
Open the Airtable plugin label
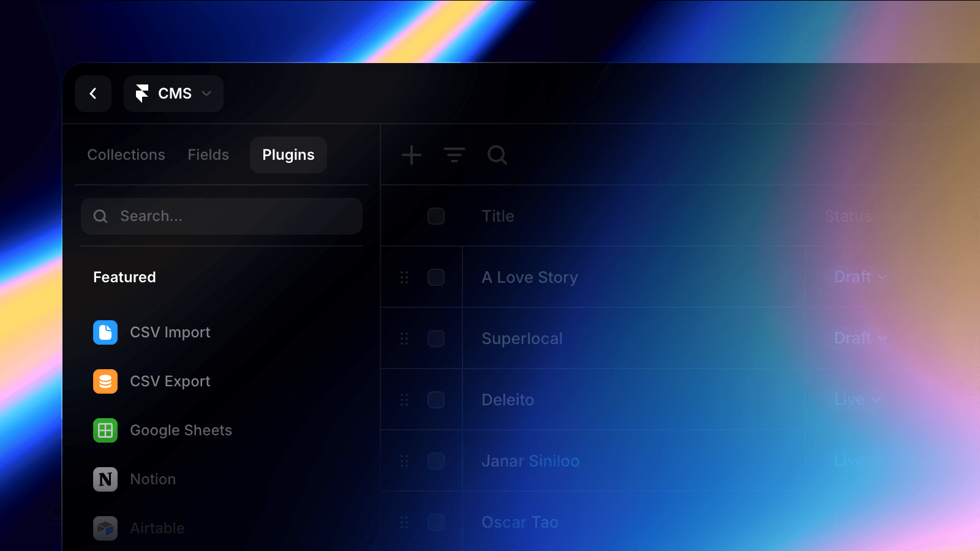(157, 528)
